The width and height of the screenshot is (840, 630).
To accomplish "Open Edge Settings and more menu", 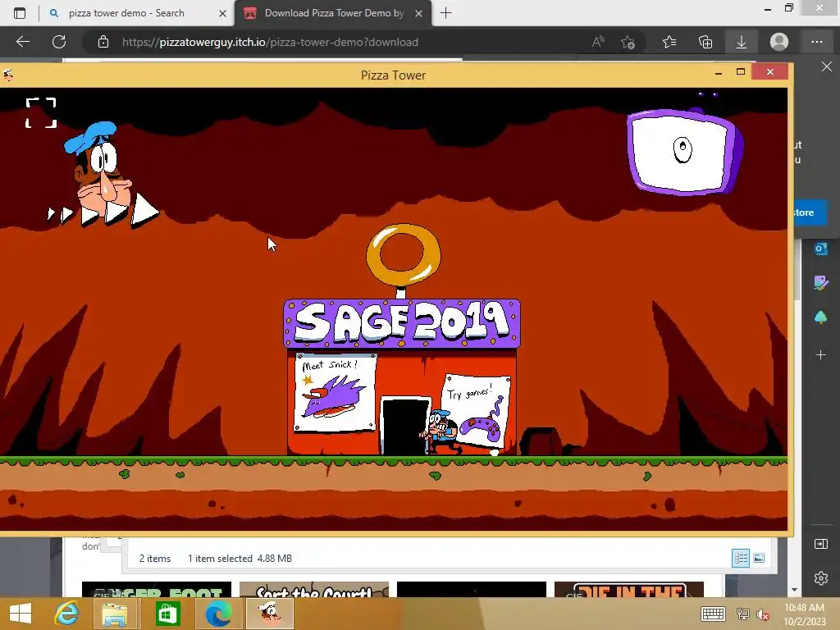I will 816,42.
